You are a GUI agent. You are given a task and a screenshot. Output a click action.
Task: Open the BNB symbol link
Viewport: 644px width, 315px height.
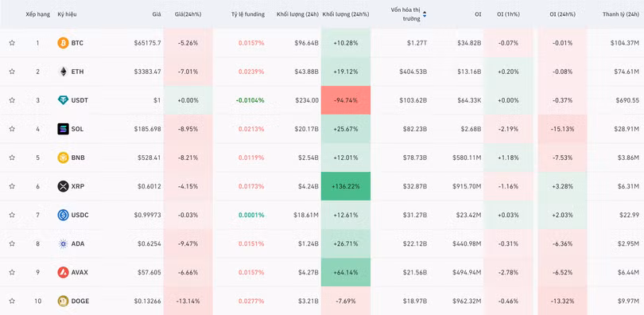pyautogui.click(x=78, y=157)
